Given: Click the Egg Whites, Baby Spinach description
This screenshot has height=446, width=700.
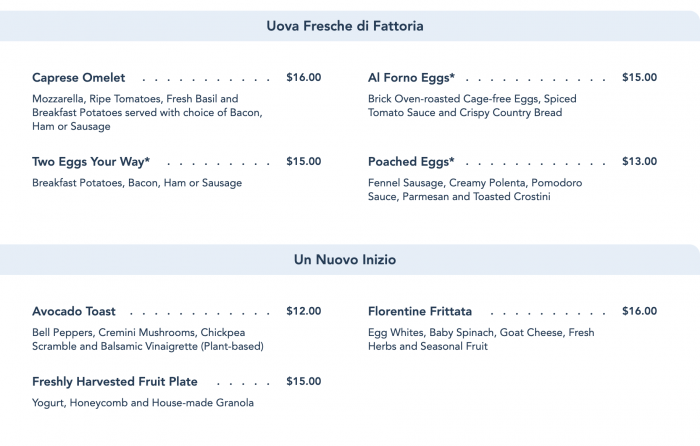Looking at the screenshot, I should pos(481,339).
